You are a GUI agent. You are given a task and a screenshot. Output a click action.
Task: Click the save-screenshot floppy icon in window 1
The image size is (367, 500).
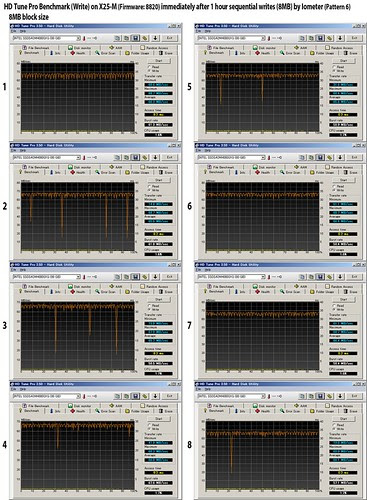click(135, 38)
